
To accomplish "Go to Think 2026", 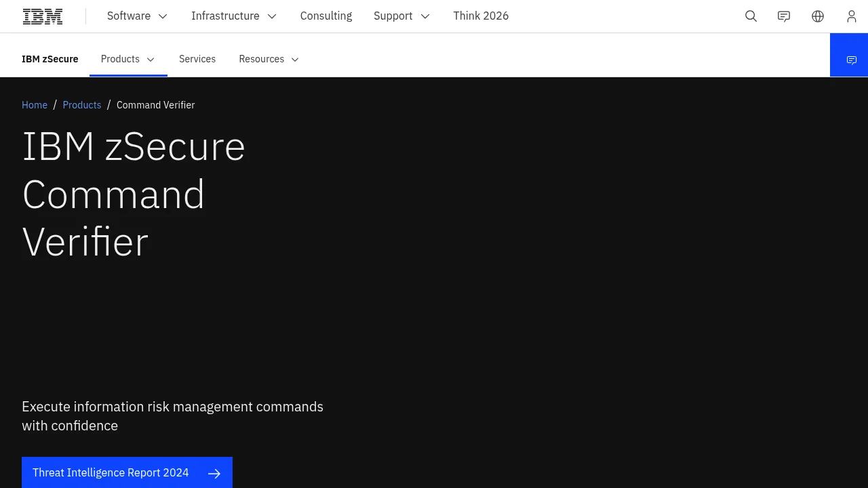I will 481,16.
